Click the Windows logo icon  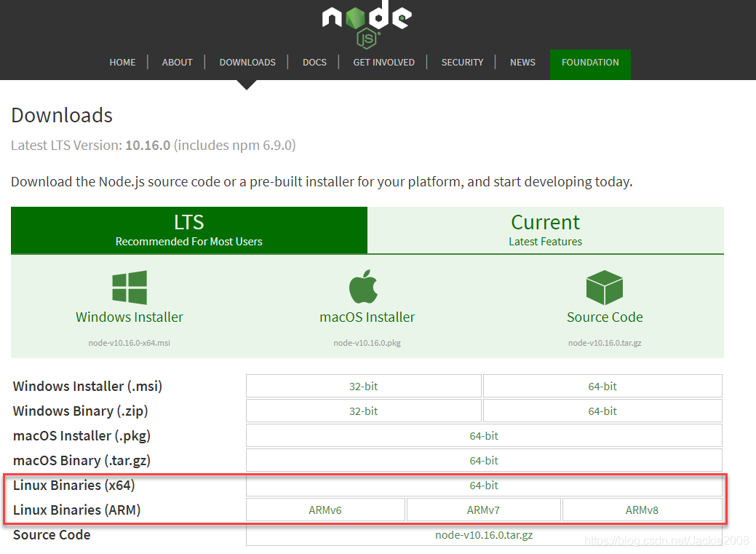coord(130,287)
